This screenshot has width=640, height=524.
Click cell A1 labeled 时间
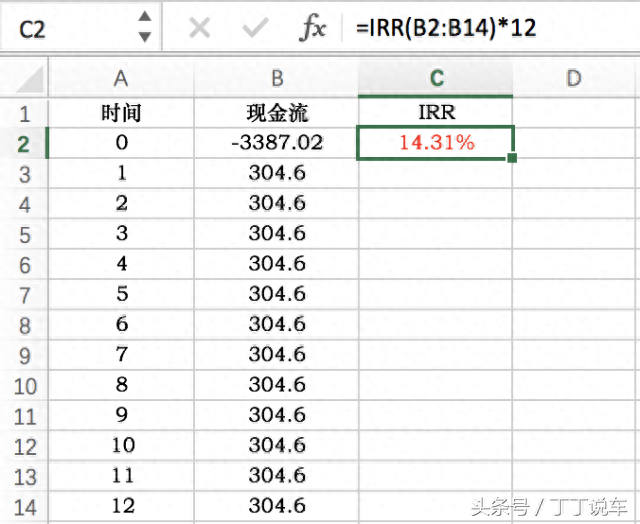tap(121, 113)
